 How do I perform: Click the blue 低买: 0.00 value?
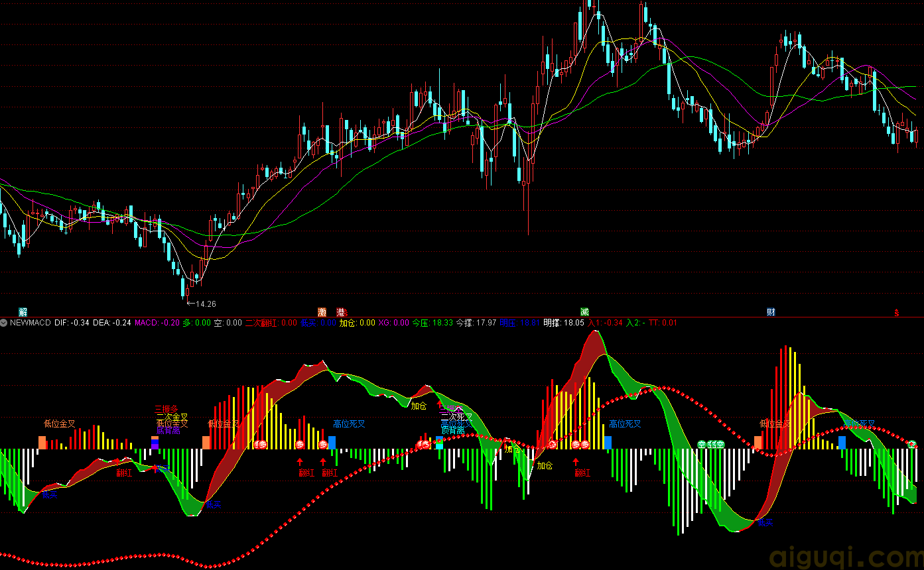click(x=318, y=323)
